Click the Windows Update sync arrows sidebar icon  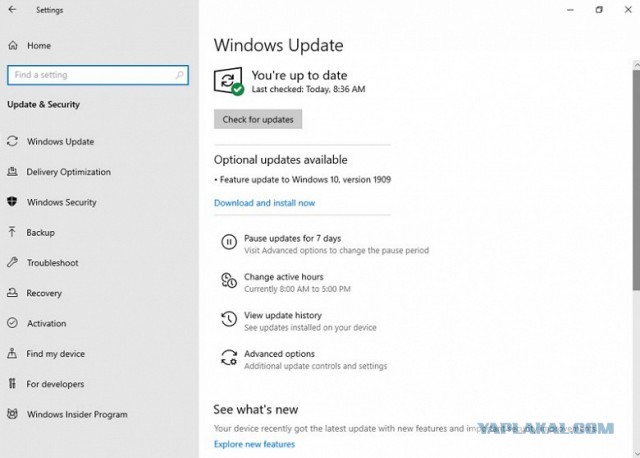point(12,141)
